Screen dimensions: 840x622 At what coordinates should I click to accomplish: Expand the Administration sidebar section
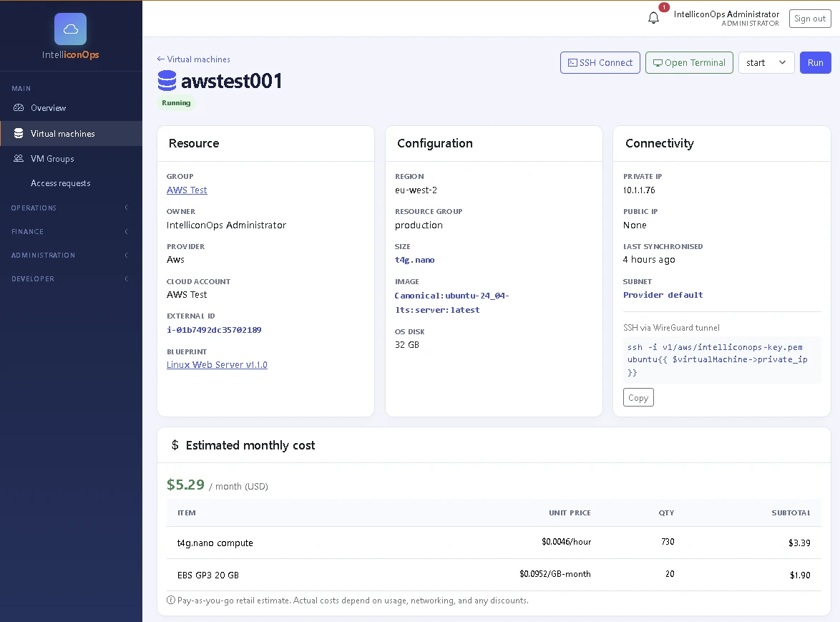[x=71, y=255]
